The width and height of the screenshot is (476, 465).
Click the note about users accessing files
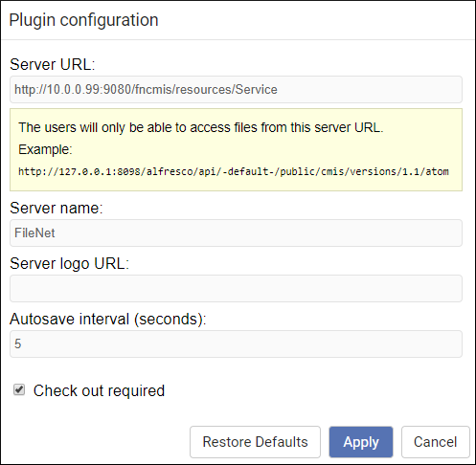201,127
